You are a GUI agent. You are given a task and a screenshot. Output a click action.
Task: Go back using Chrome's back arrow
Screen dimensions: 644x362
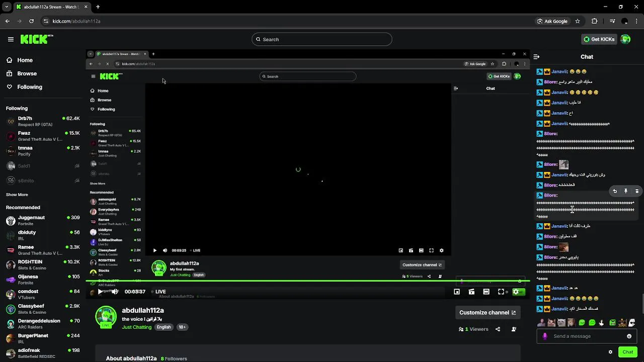(x=7, y=21)
